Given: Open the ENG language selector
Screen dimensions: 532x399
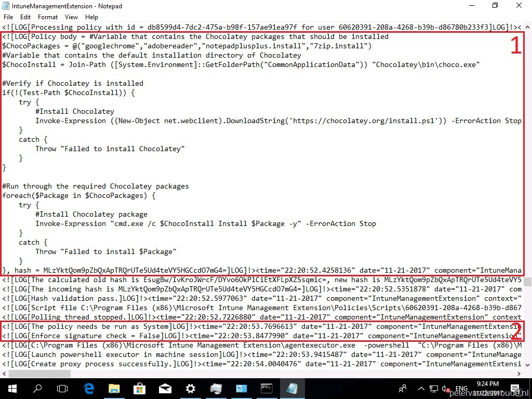Looking at the screenshot, I should click(x=461, y=388).
